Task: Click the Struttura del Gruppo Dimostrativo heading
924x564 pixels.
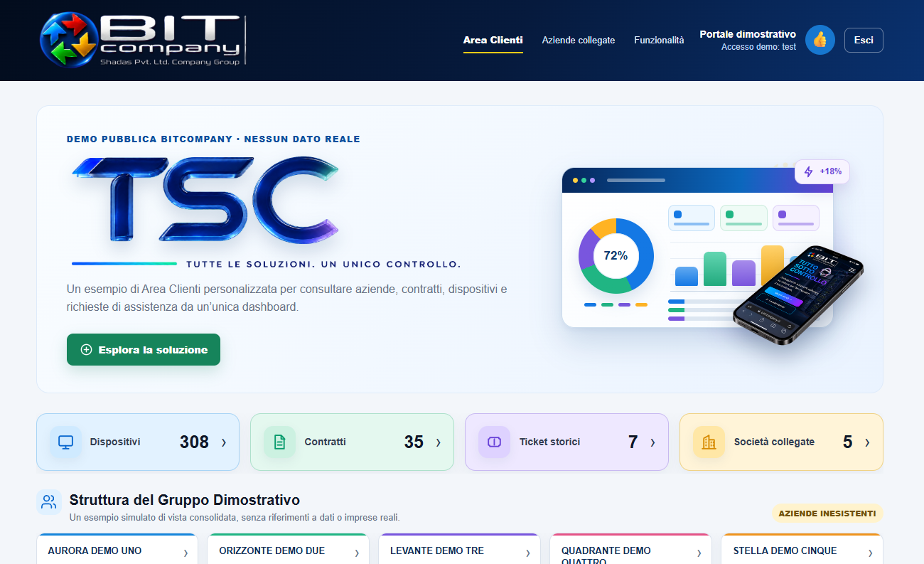Action: point(185,500)
